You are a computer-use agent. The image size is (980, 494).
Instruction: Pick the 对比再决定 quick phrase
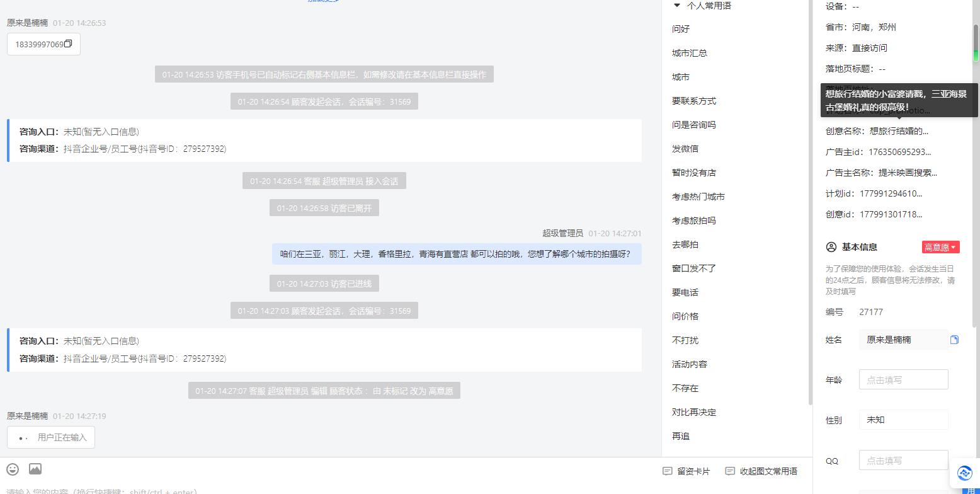[x=694, y=412]
